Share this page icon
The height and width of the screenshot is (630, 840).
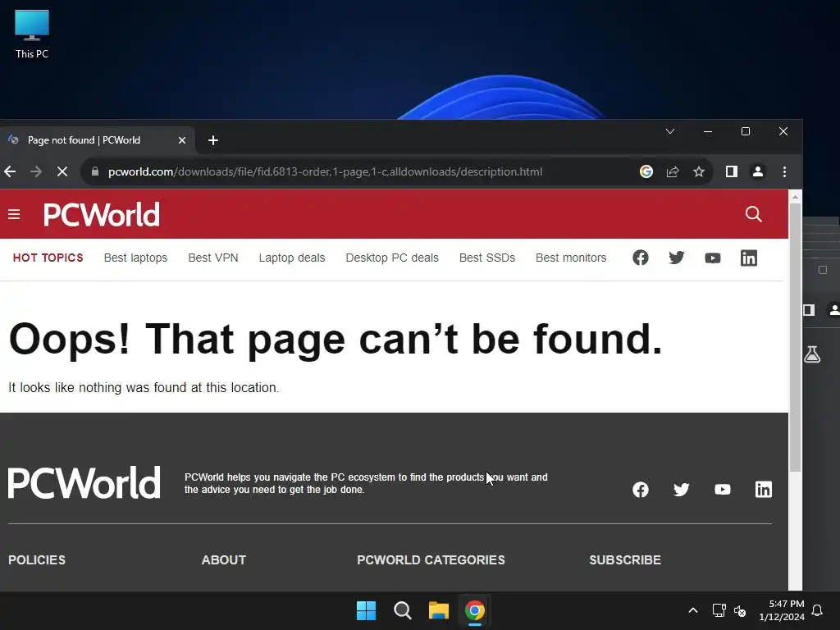click(673, 171)
